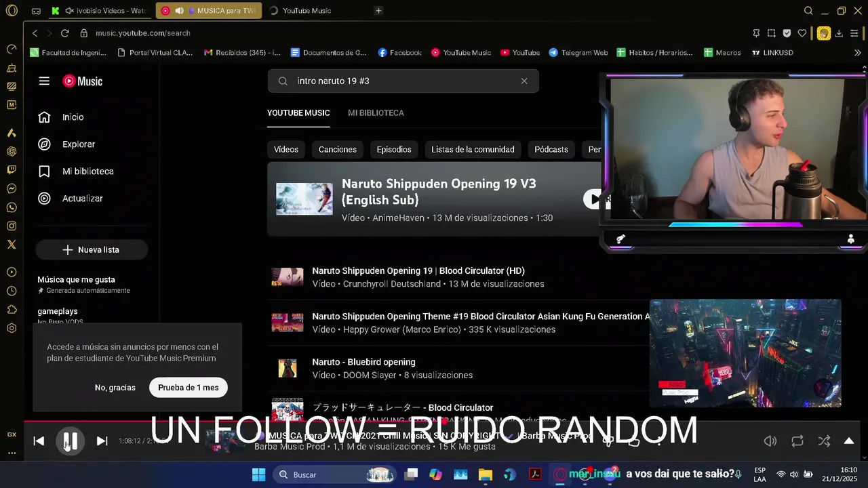Open the profile avatar in the browser toolbar
The width and height of the screenshot is (868, 488).
824,33
